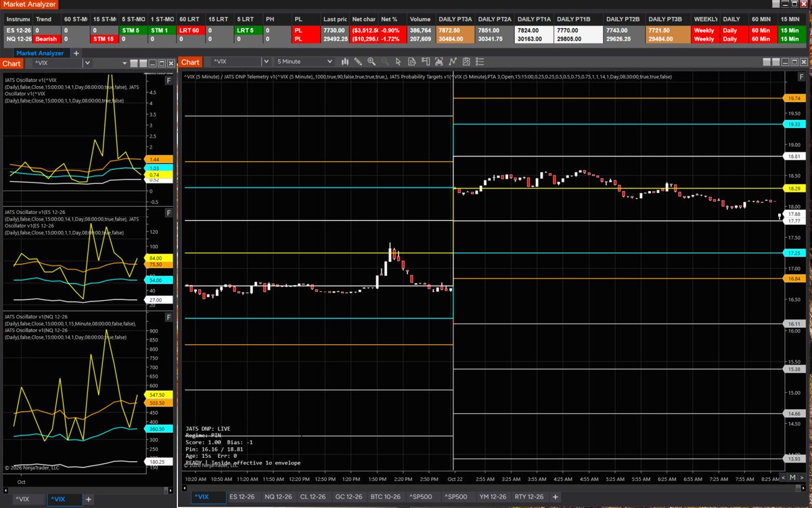812x508 pixels.
Task: Click the LRT 60 cell
Action: [191, 30]
